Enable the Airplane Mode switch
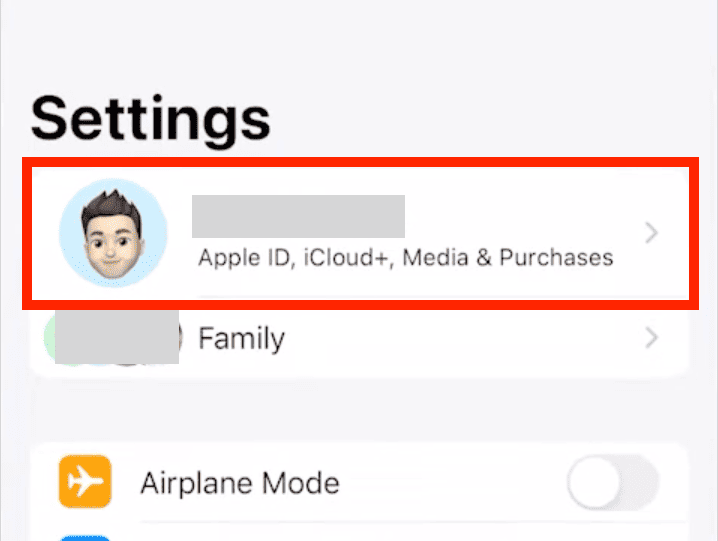The height and width of the screenshot is (541, 718). (x=612, y=484)
